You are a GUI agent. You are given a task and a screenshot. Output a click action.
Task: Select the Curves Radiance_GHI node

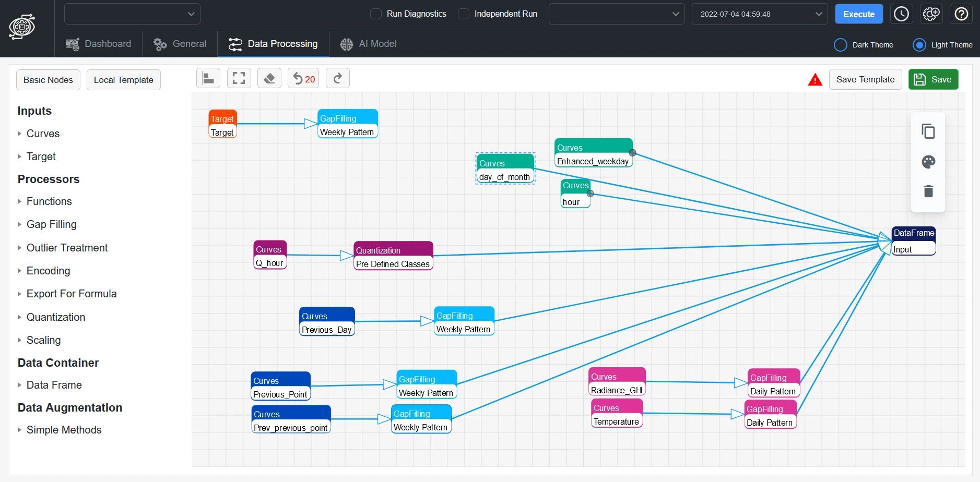click(x=617, y=382)
